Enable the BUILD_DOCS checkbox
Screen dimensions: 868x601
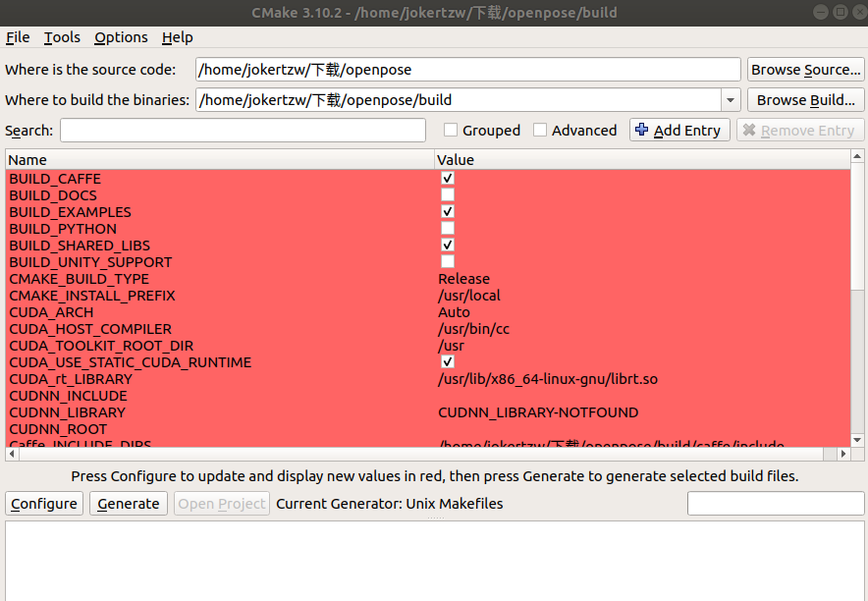coord(448,193)
